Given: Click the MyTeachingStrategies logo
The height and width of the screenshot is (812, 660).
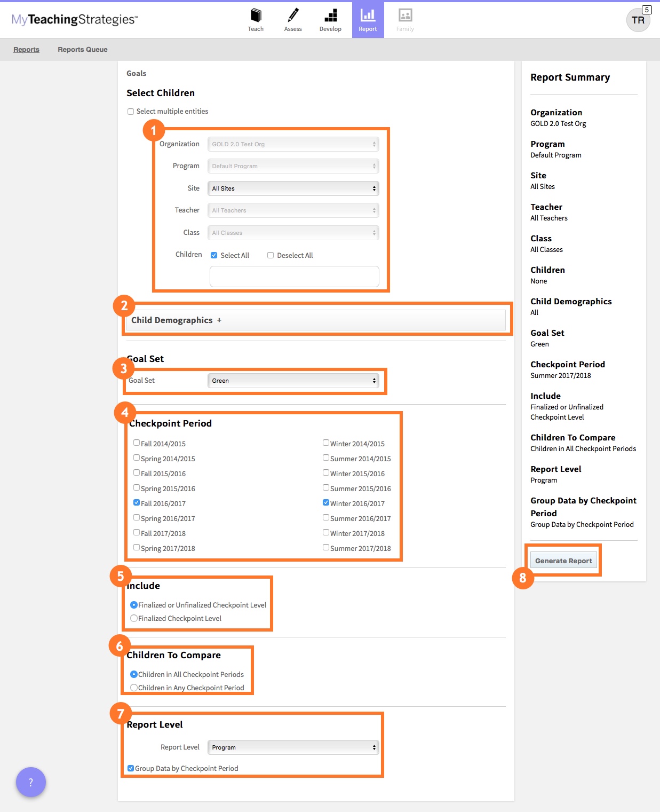Looking at the screenshot, I should 75,20.
